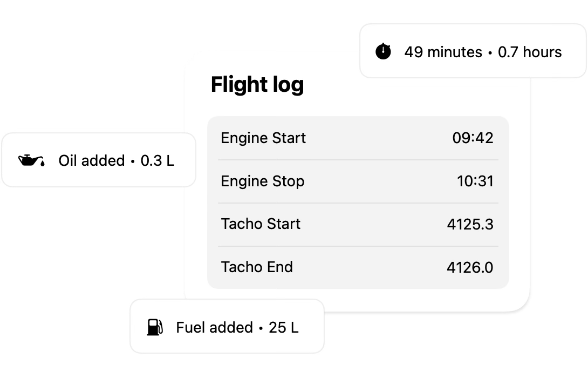
Task: Select the Tacho End row label
Action: click(x=257, y=267)
